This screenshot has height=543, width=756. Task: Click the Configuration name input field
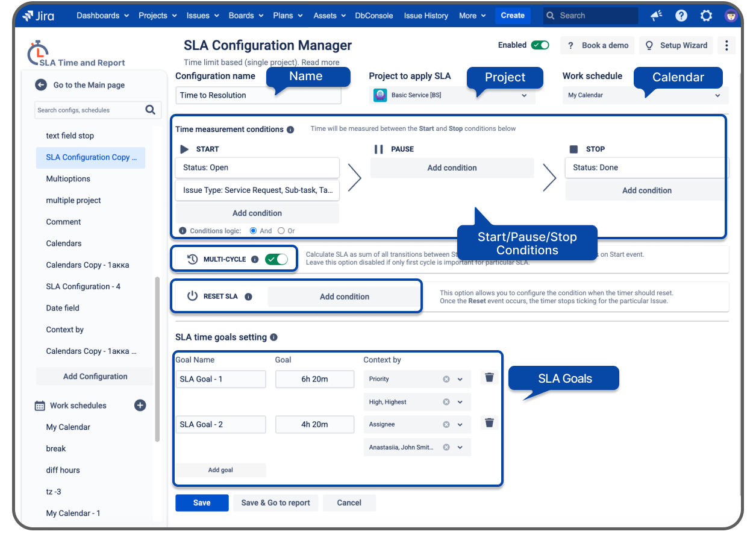tap(258, 95)
